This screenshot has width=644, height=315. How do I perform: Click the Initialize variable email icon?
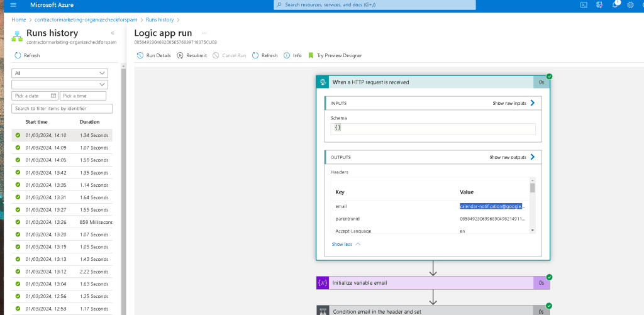click(323, 282)
